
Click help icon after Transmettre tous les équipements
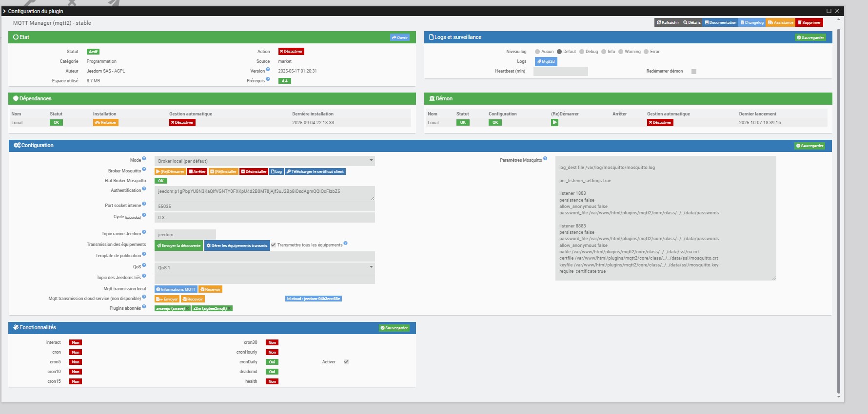(x=345, y=243)
